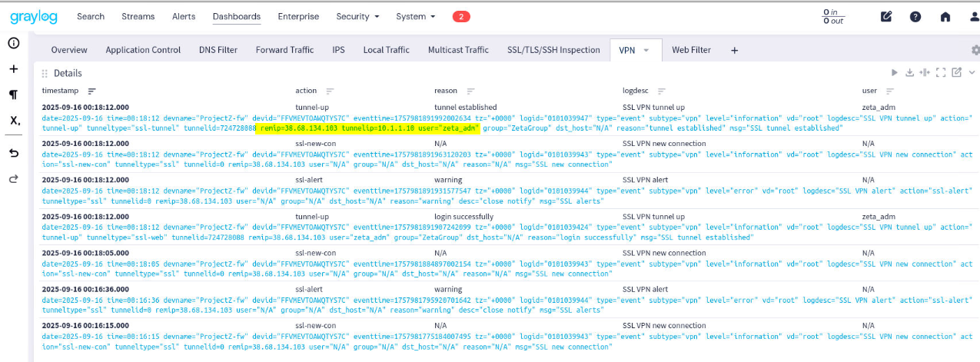Viewport: 980px width, 362px height.
Task: Click 'SSL VPN new connection' in 00:16:15 row
Action: pyautogui.click(x=664, y=326)
